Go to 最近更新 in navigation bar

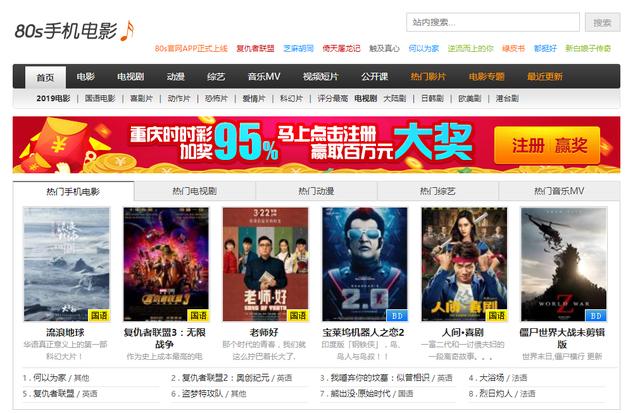[x=545, y=76]
